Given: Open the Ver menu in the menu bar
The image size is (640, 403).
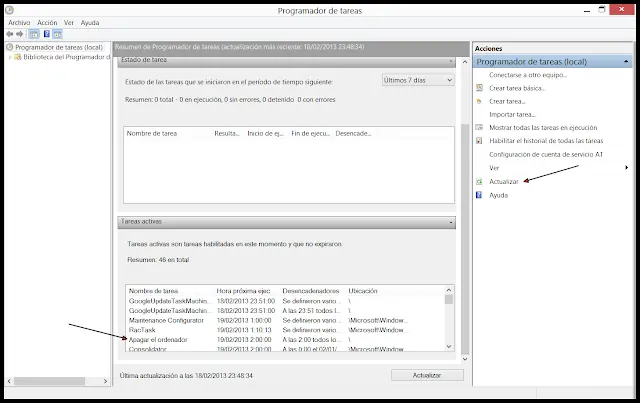Looking at the screenshot, I should [69, 23].
